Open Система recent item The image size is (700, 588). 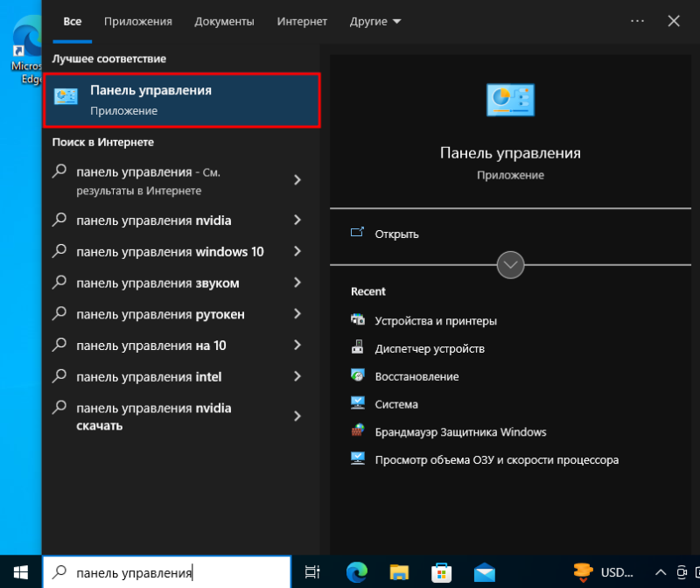point(396,404)
